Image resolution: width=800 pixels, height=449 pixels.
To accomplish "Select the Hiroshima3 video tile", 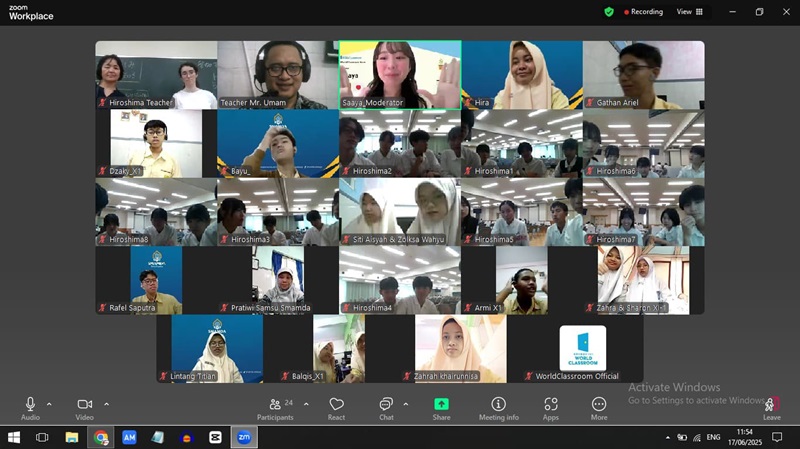I will pos(278,212).
